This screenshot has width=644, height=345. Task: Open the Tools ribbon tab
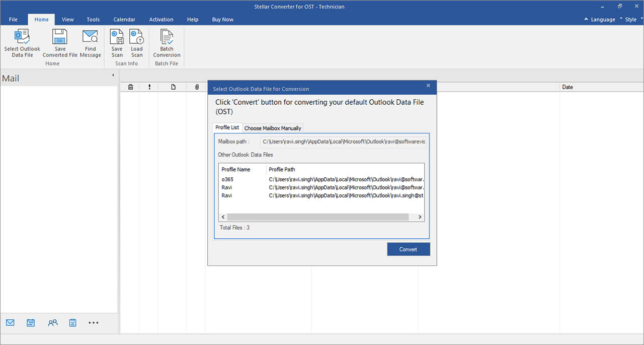pos(93,20)
